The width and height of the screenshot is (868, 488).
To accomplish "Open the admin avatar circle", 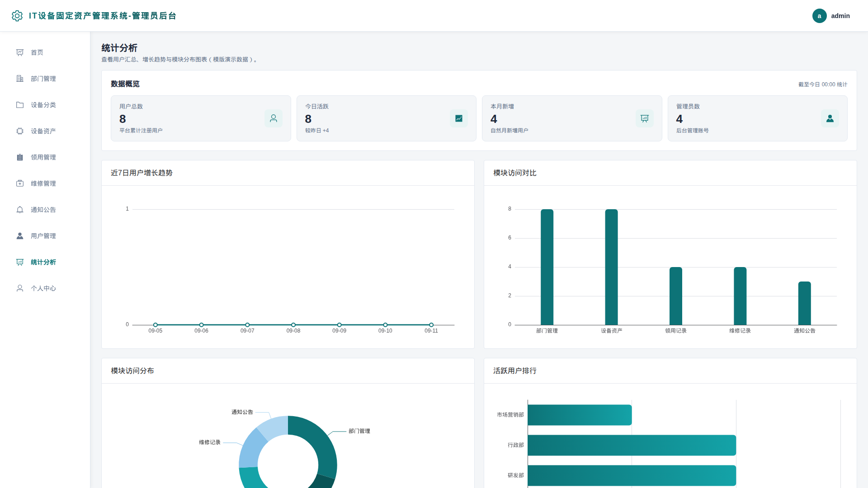I will coord(819,16).
